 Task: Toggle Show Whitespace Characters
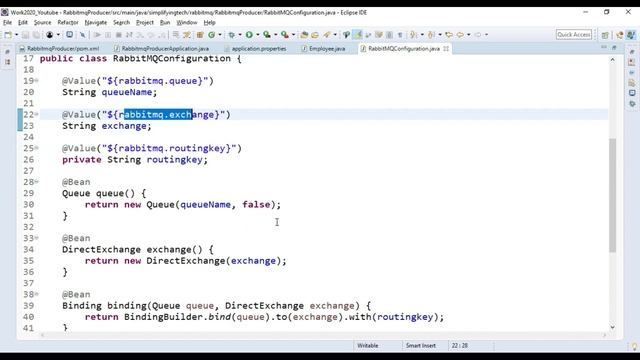(400, 35)
